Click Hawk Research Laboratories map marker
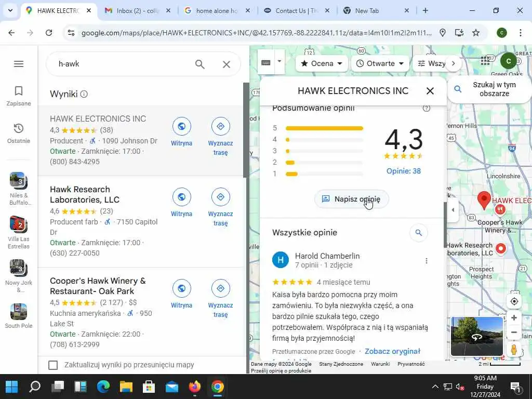 point(501,249)
